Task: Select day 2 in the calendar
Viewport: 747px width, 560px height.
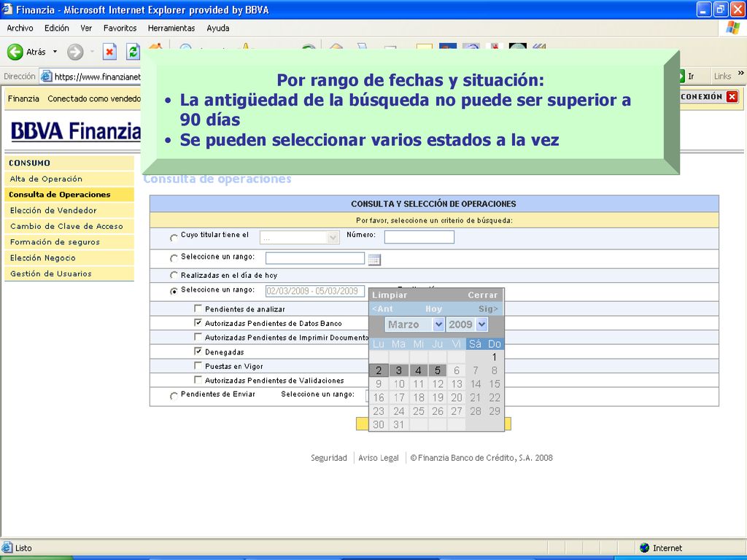Action: click(x=379, y=370)
